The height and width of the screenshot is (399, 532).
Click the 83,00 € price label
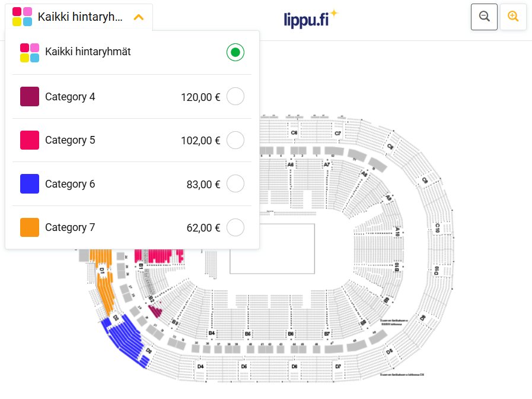pos(203,185)
